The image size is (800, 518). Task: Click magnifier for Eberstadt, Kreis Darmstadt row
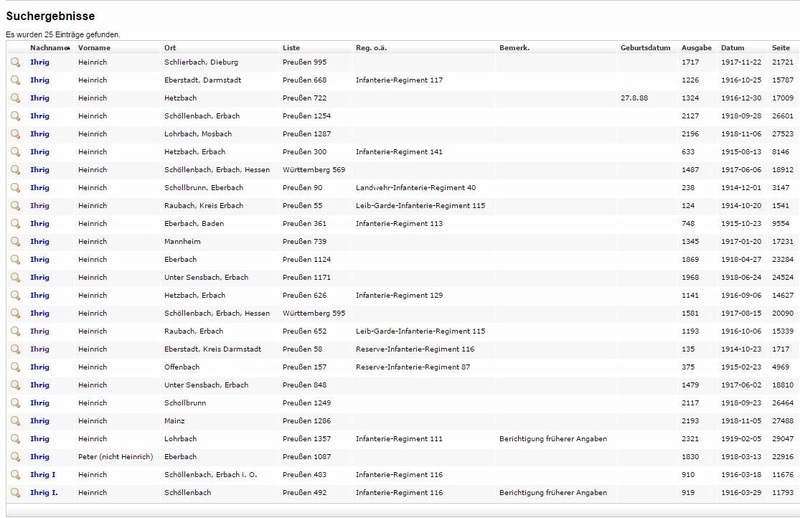(15, 349)
